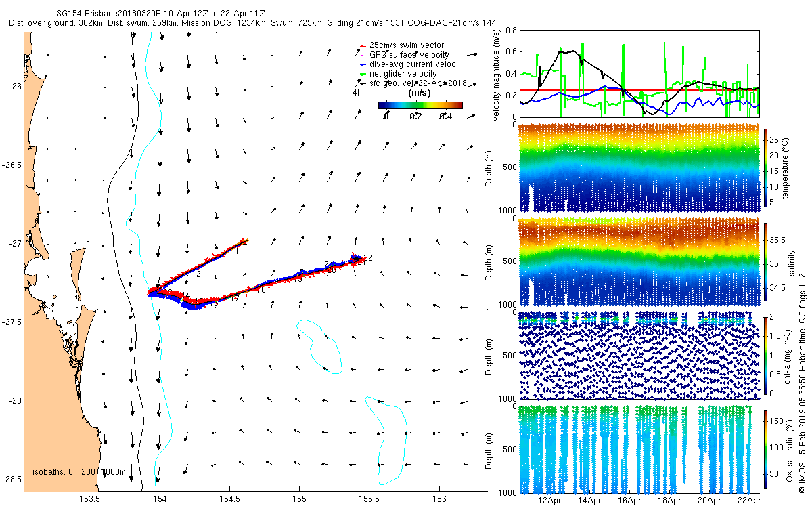Screen dimensions: 812x508
Task: Click the temperature (°C) colorbar
Action: click(x=766, y=167)
